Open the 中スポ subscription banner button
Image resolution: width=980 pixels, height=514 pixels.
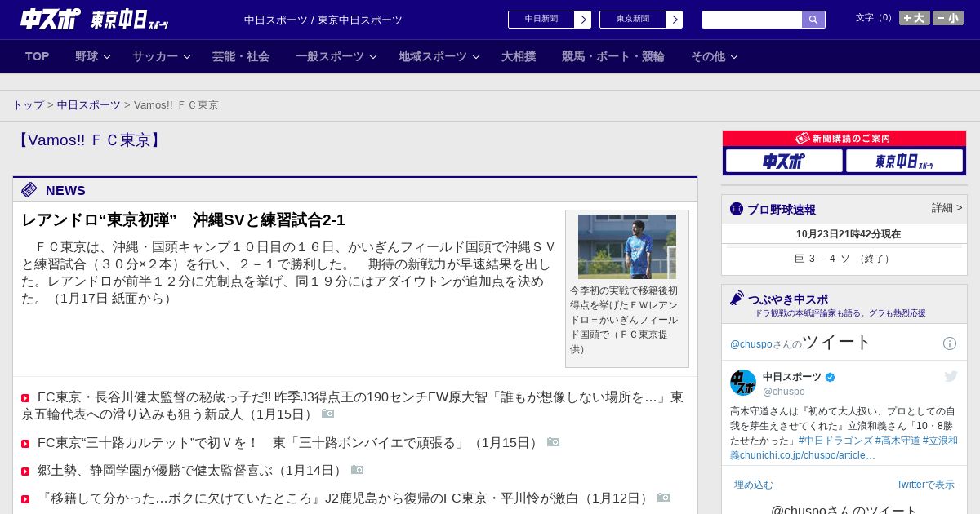click(784, 161)
